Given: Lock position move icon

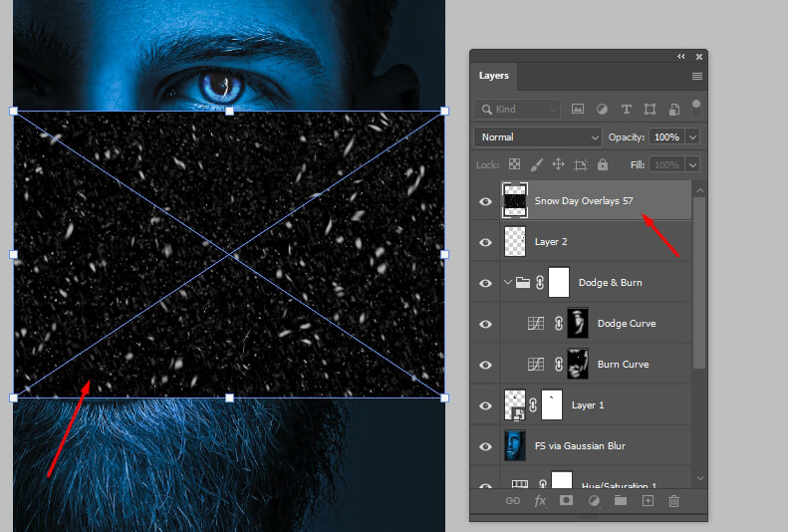Looking at the screenshot, I should (x=558, y=164).
